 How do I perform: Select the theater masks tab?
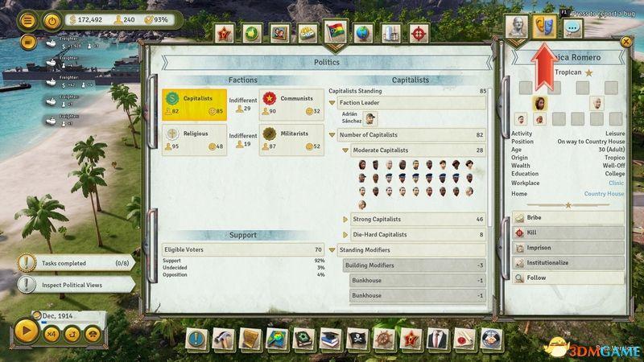click(x=544, y=27)
